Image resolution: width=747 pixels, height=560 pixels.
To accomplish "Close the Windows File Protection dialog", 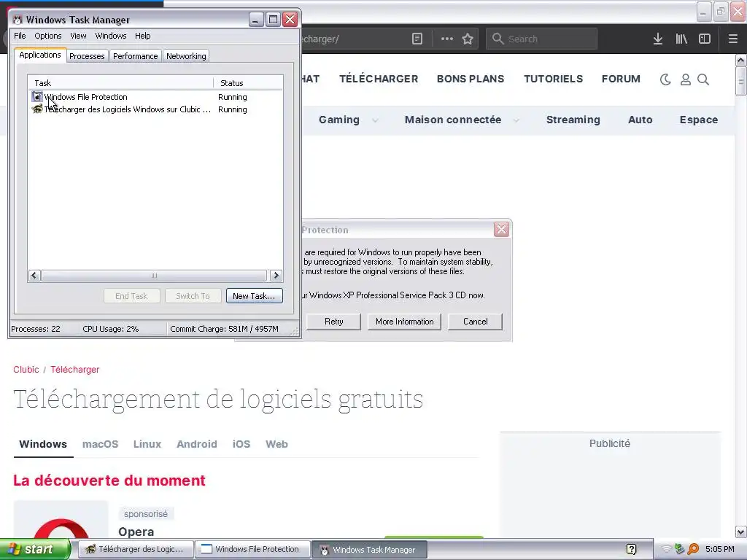I will [x=501, y=230].
